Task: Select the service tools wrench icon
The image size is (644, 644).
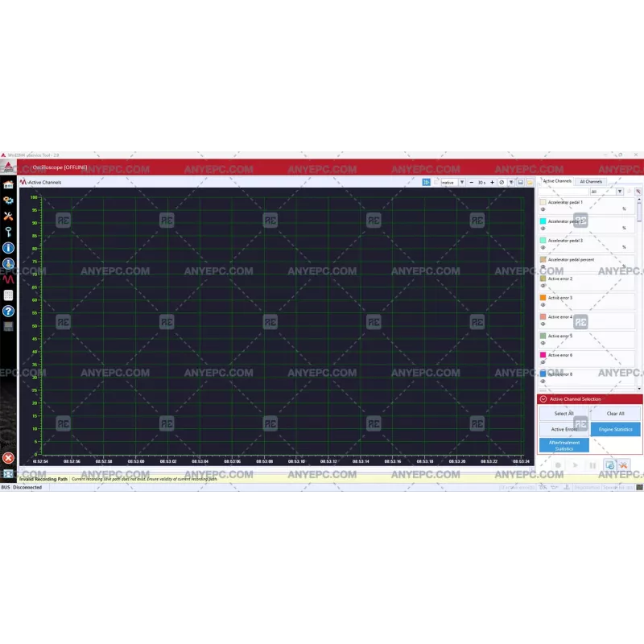Action: tap(7, 215)
